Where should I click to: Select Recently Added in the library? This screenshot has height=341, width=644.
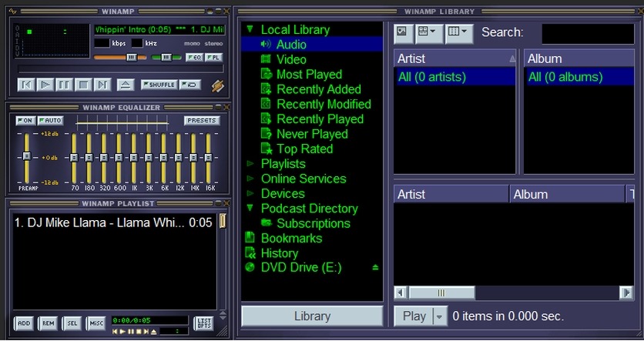click(318, 89)
